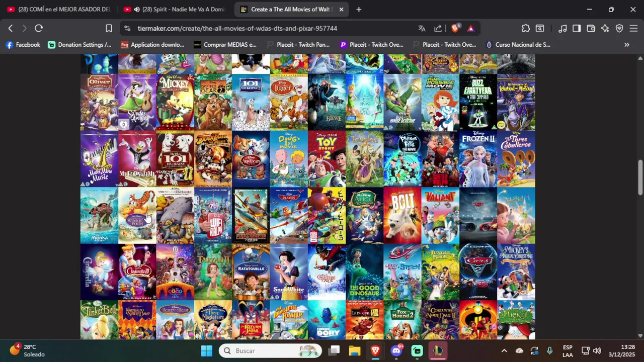This screenshot has height=362, width=644.
Task: Open the Donation Settings bookmark
Action: click(x=79, y=45)
